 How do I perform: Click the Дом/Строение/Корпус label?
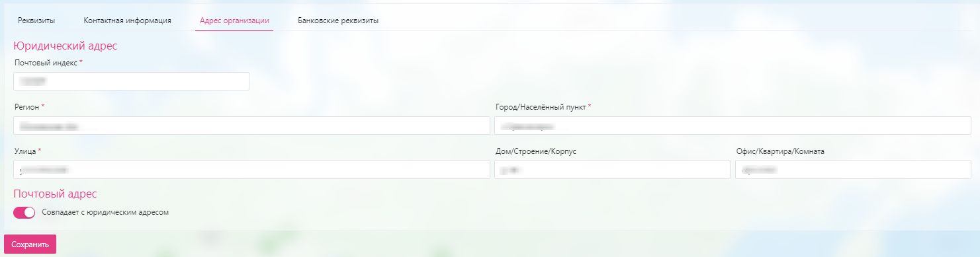tap(537, 151)
